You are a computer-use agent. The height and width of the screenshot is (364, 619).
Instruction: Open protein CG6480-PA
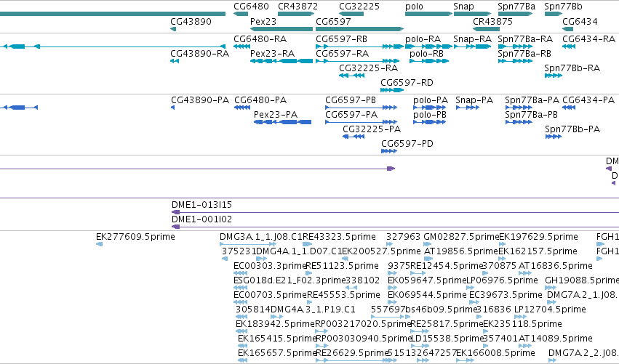tap(260, 100)
